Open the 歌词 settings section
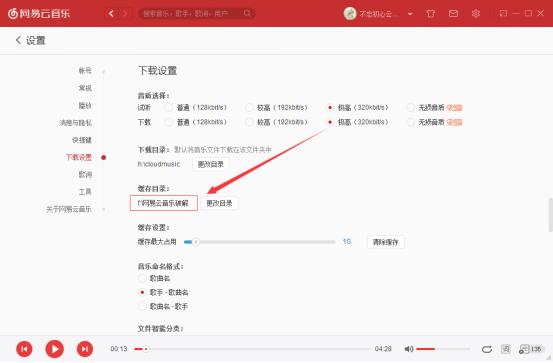This screenshot has width=553, height=363. click(85, 174)
